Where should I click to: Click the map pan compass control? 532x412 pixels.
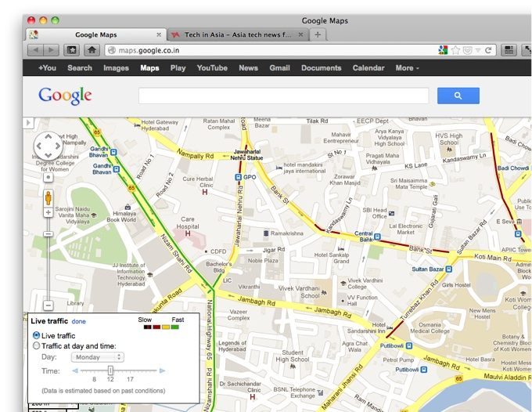(x=49, y=146)
